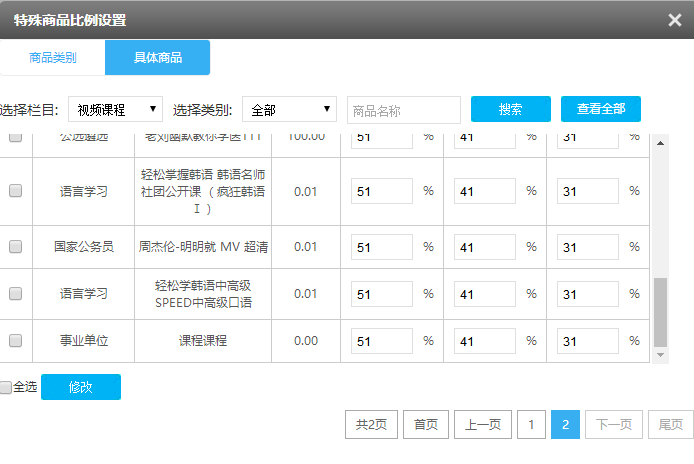Expand the 选择类别 dropdown showing 全部
The height and width of the screenshot is (464, 694).
pos(288,109)
